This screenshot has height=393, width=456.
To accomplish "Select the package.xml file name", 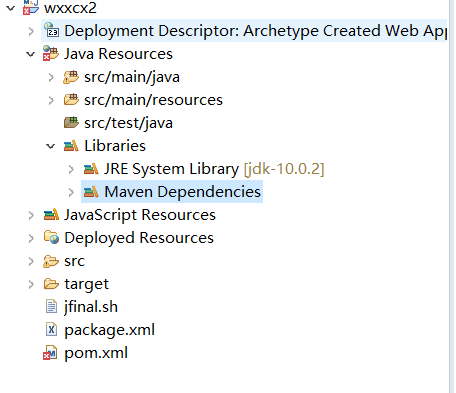I will click(110, 330).
